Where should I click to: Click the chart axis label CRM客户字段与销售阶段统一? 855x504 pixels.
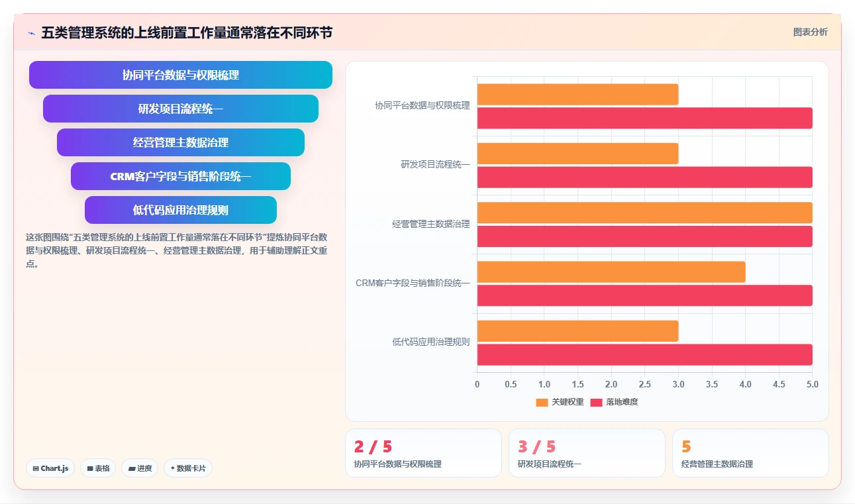click(413, 283)
